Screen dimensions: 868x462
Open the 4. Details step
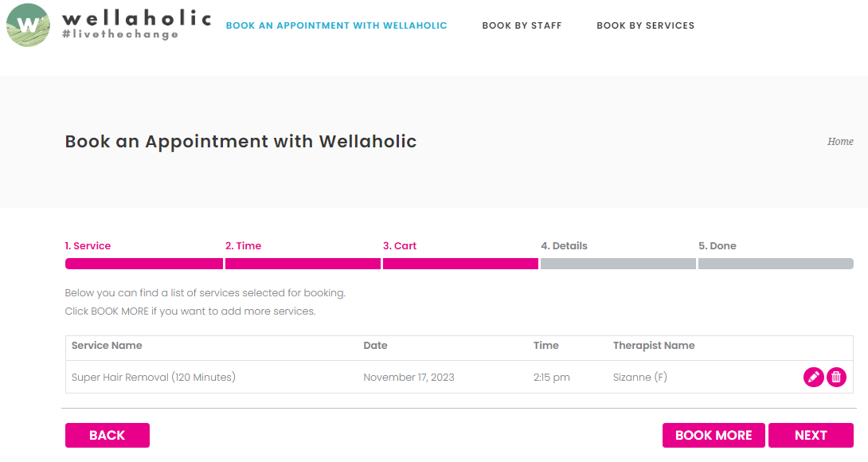click(x=565, y=245)
